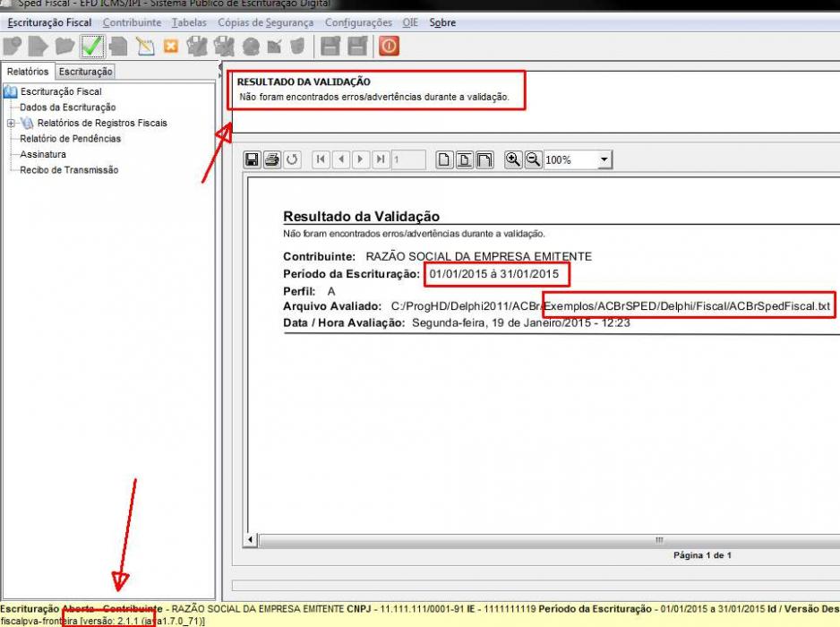Save the report with the floppy disk icon

[x=252, y=159]
